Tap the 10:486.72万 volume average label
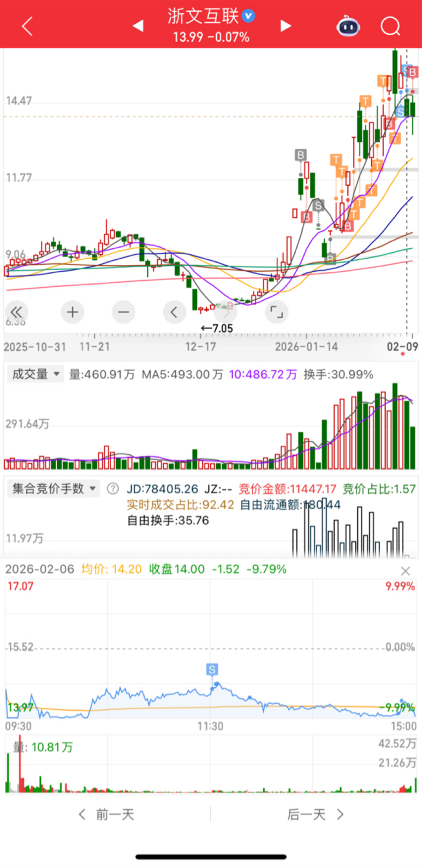The image size is (422, 868). [x=263, y=375]
